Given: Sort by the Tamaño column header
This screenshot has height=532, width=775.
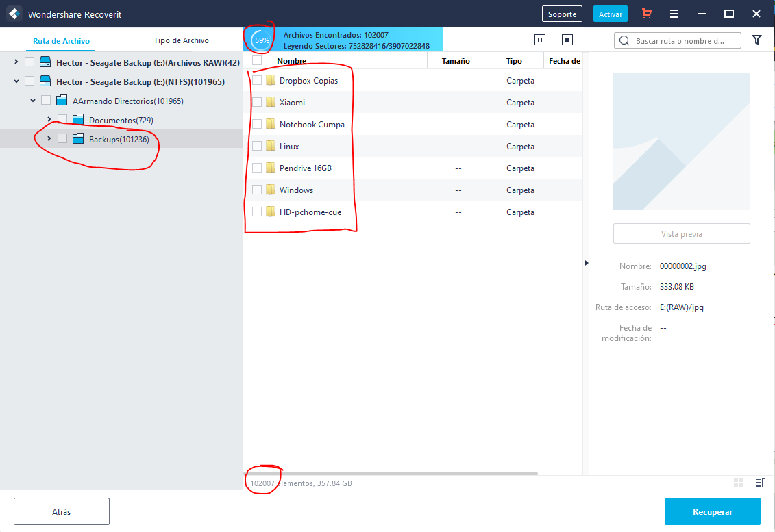Looking at the screenshot, I should (x=456, y=61).
